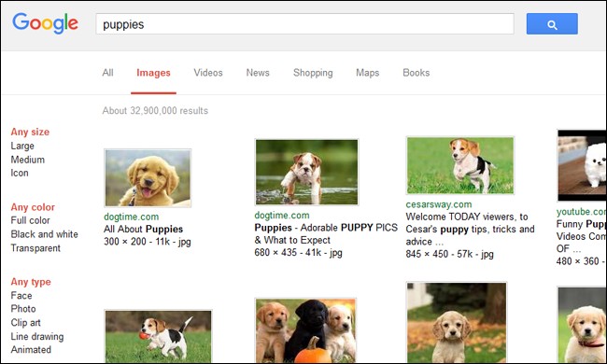Open the Maps tab
607x364 pixels.
(367, 73)
